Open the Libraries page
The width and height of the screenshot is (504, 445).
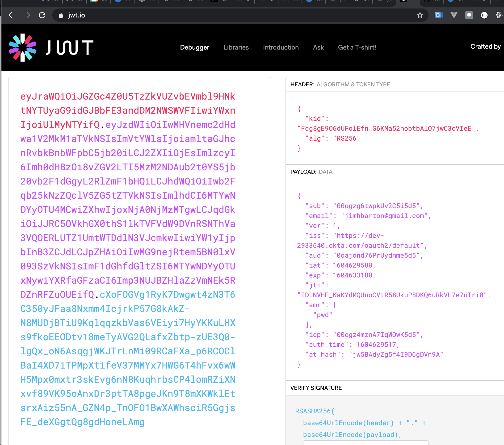[x=236, y=47]
